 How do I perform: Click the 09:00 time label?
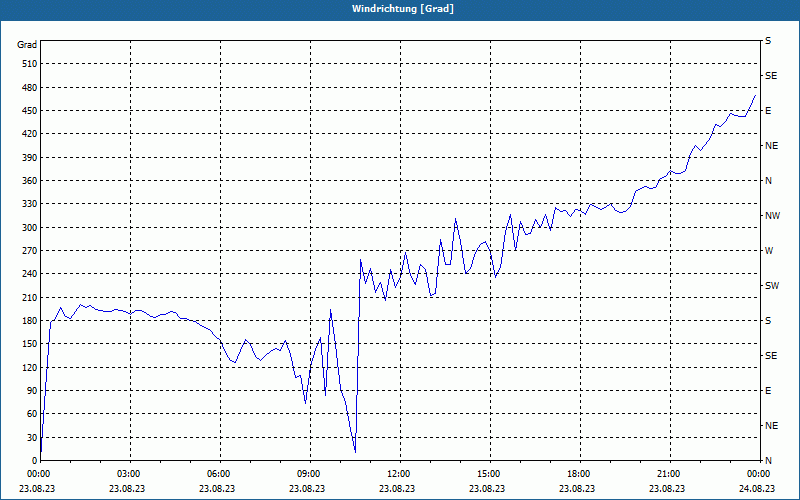tap(308, 474)
